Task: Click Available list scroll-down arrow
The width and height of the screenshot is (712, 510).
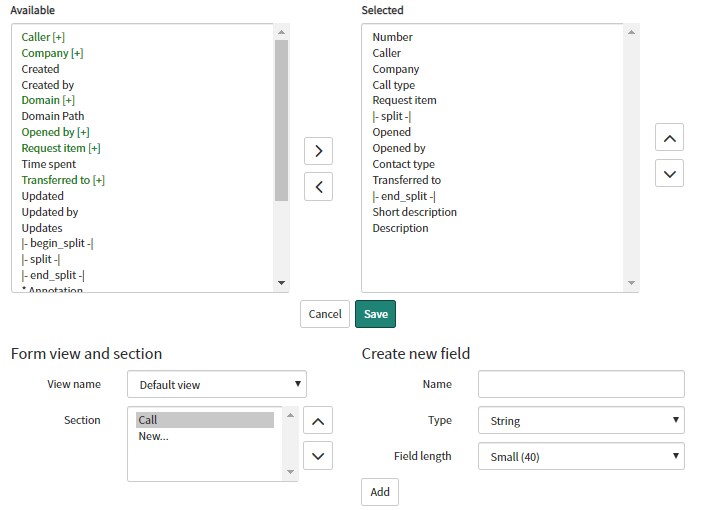Action: coord(282,283)
